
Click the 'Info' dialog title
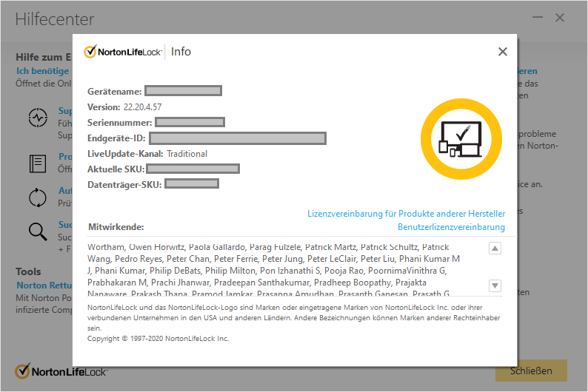point(181,52)
